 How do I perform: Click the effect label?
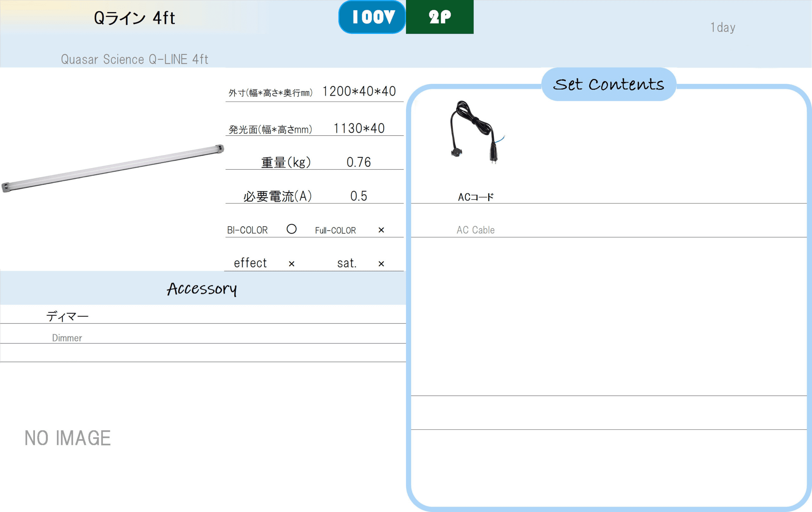tap(250, 263)
